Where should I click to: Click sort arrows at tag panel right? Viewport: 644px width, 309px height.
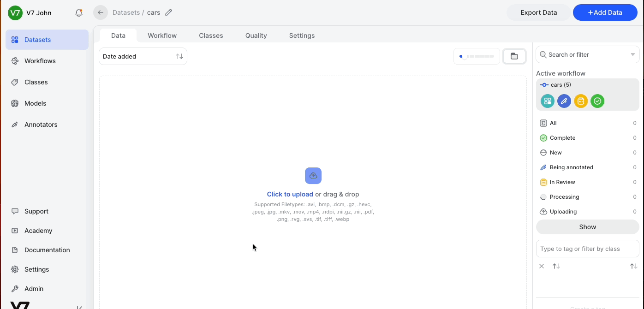(x=634, y=266)
